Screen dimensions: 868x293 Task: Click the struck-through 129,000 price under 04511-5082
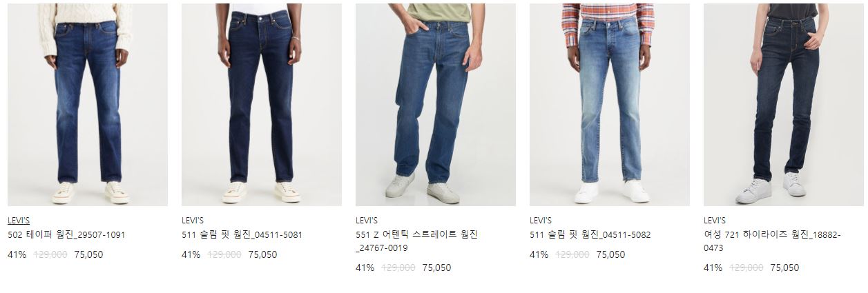tap(572, 254)
